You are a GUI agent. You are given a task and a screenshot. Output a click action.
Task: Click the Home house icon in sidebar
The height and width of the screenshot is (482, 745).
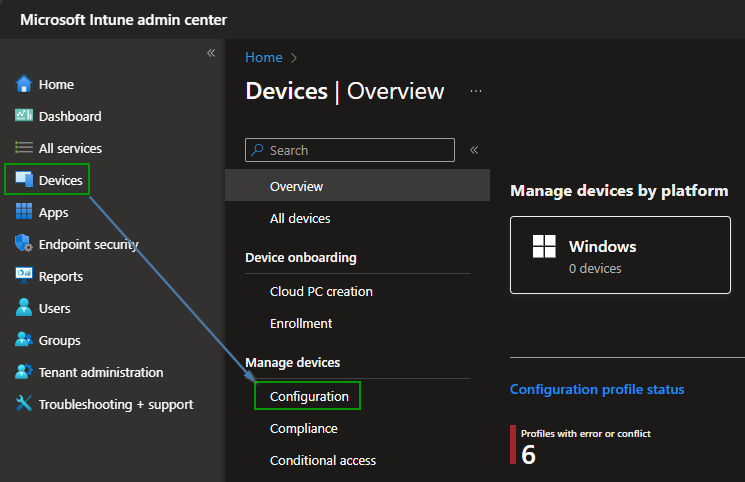tap(24, 84)
